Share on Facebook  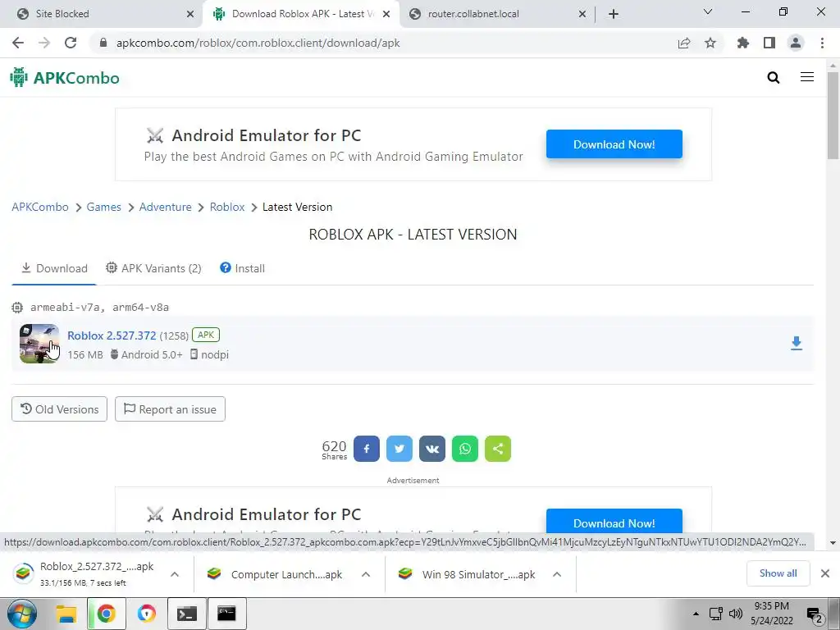[367, 449]
